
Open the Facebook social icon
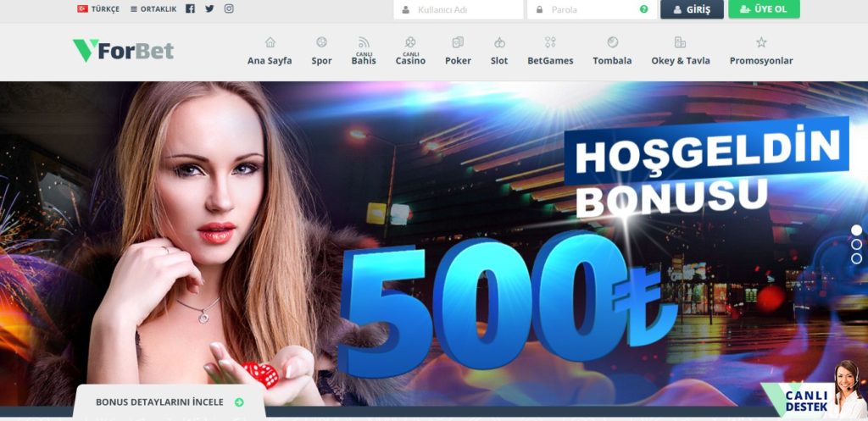click(x=190, y=8)
